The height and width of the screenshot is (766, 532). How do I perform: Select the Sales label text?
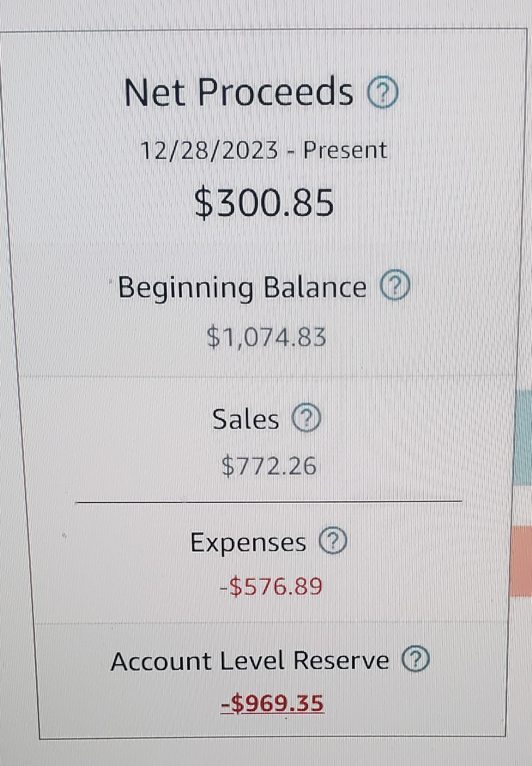(x=245, y=419)
